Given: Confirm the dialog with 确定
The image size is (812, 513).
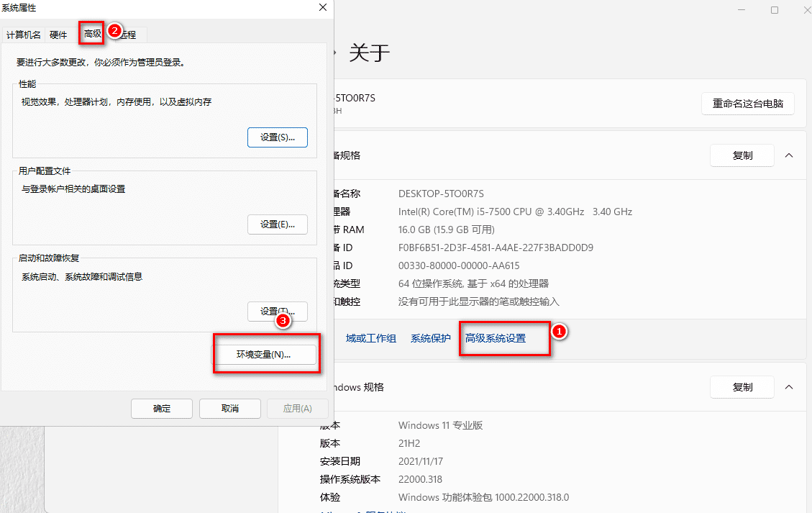Looking at the screenshot, I should [162, 409].
